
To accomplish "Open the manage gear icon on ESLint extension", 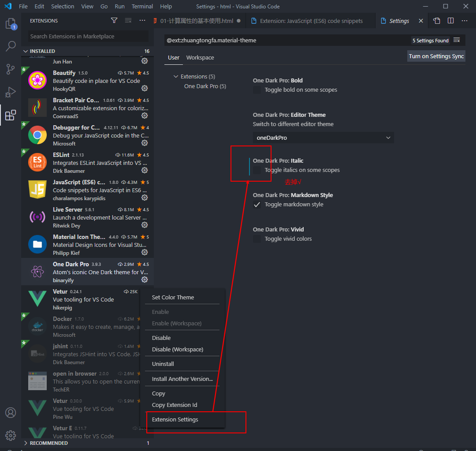I will (145, 170).
